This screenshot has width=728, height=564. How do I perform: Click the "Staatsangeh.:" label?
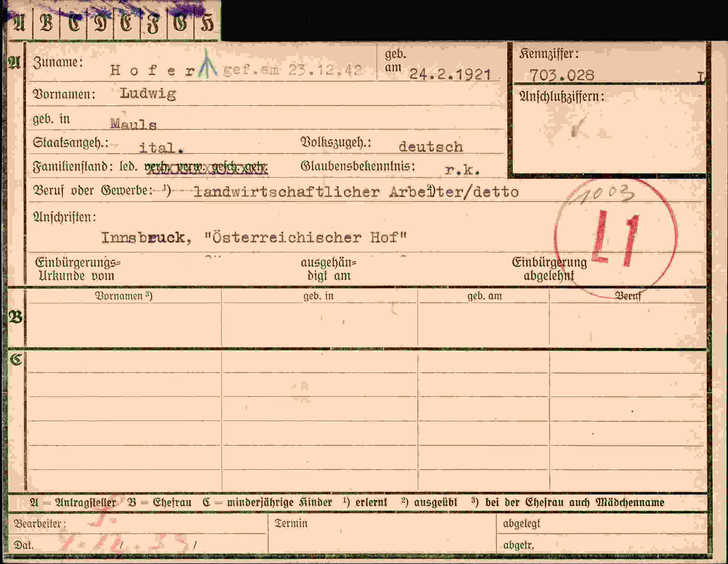(x=71, y=143)
